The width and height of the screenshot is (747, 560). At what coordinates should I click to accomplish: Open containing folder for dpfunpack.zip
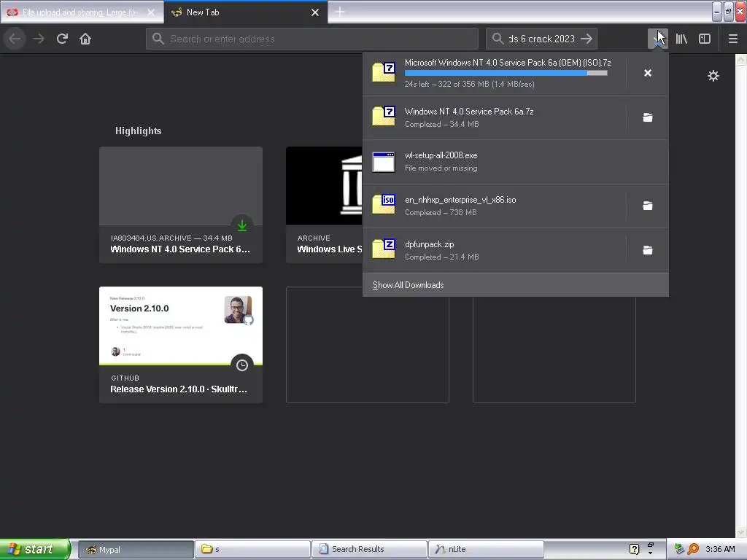click(648, 250)
